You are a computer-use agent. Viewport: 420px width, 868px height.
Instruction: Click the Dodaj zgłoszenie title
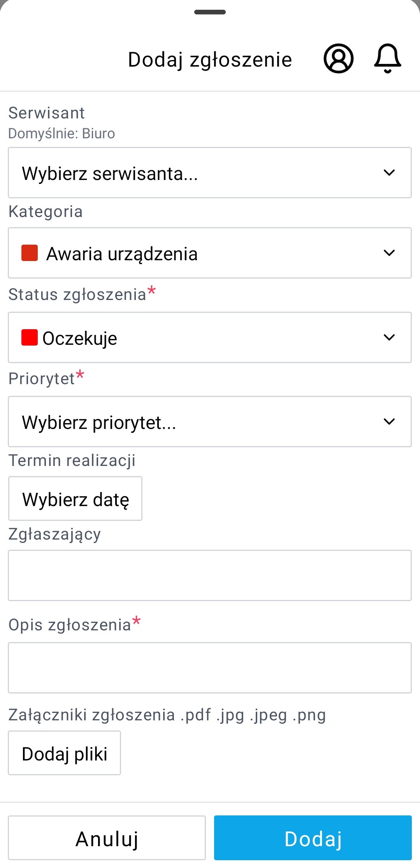pyautogui.click(x=210, y=59)
